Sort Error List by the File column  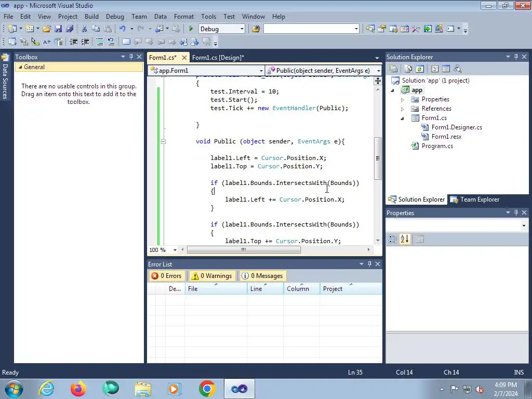[x=216, y=289]
